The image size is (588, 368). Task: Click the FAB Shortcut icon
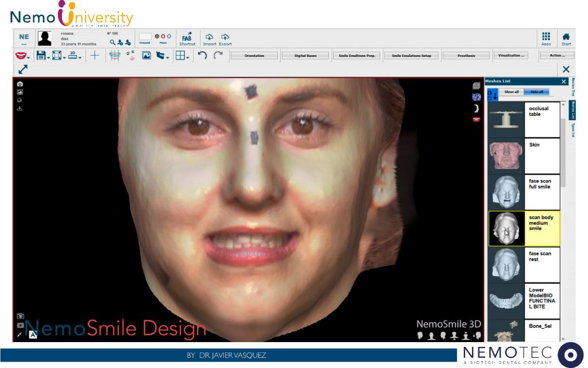187,39
